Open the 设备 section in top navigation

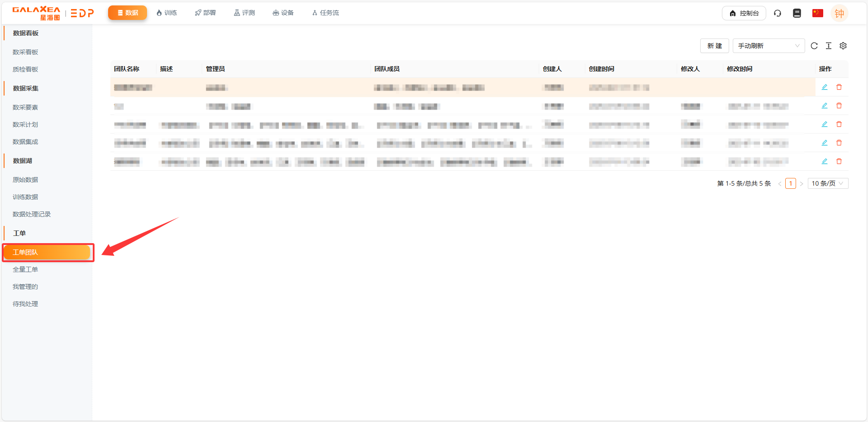pyautogui.click(x=283, y=13)
